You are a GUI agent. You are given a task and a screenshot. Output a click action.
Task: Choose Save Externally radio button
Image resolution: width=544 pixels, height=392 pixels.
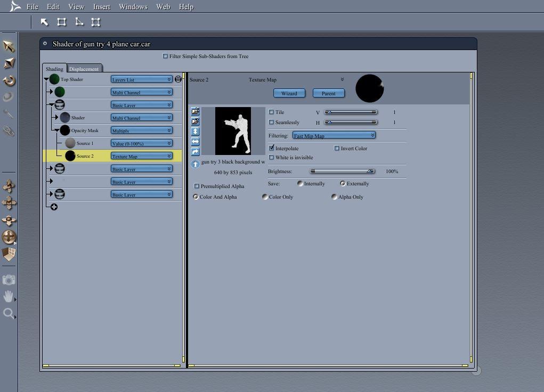point(343,184)
